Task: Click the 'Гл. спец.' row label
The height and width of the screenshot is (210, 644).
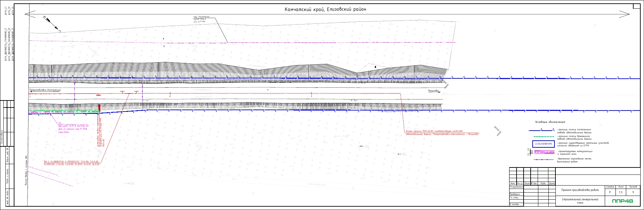Action: (515, 198)
